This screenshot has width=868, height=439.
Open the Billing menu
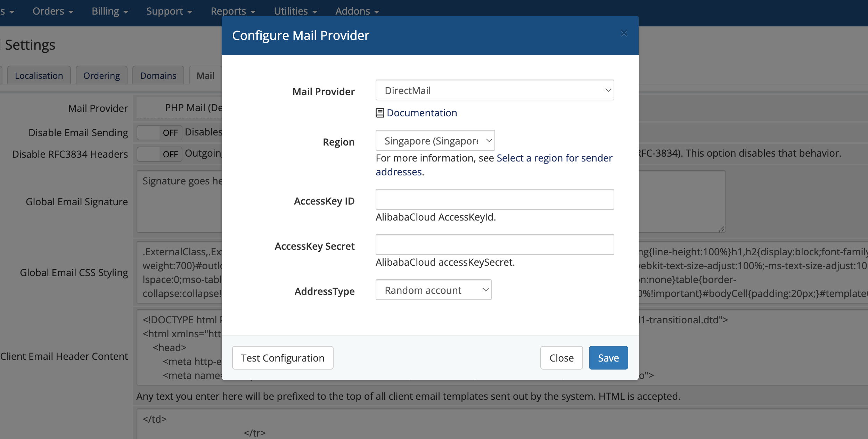click(110, 11)
